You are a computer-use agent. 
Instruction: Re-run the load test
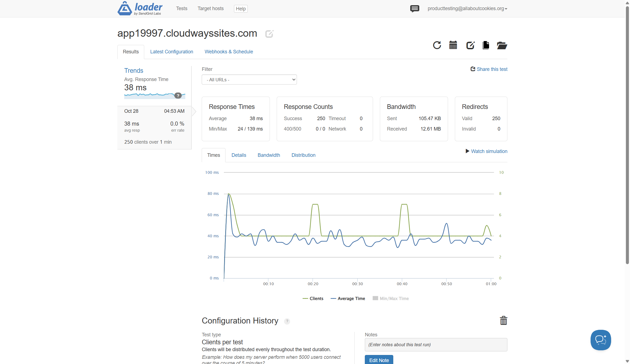437,45
